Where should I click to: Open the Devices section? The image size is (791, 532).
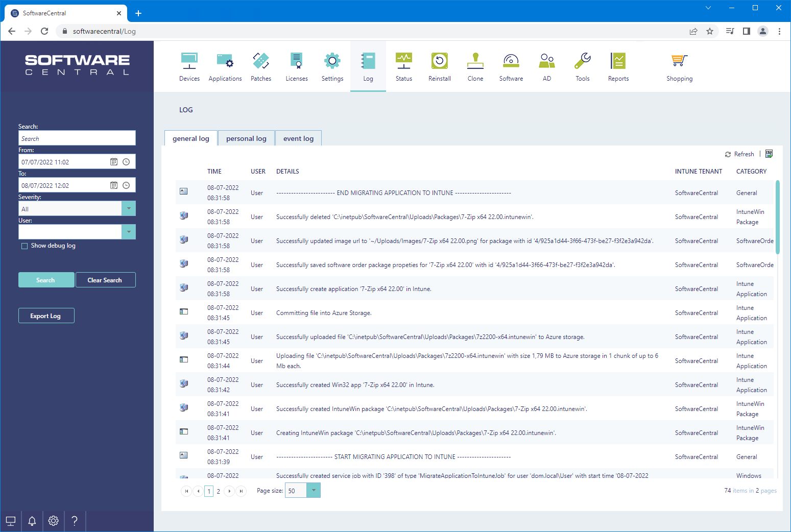pos(189,67)
